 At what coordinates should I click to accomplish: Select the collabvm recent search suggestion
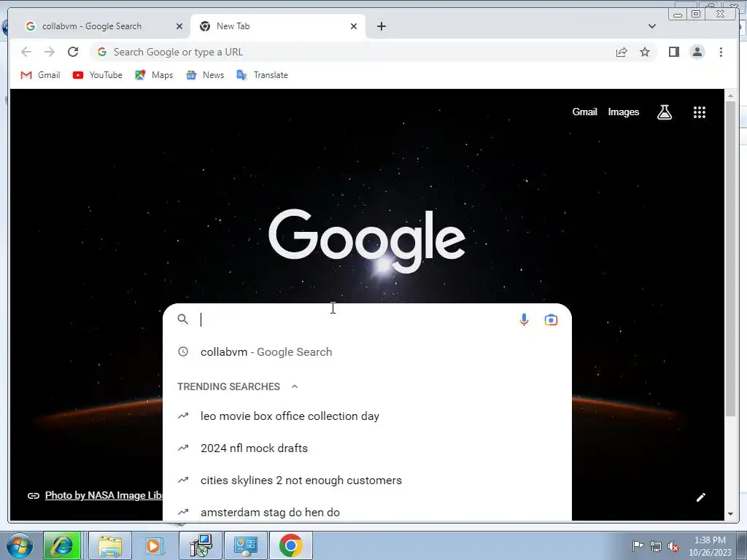click(x=367, y=352)
